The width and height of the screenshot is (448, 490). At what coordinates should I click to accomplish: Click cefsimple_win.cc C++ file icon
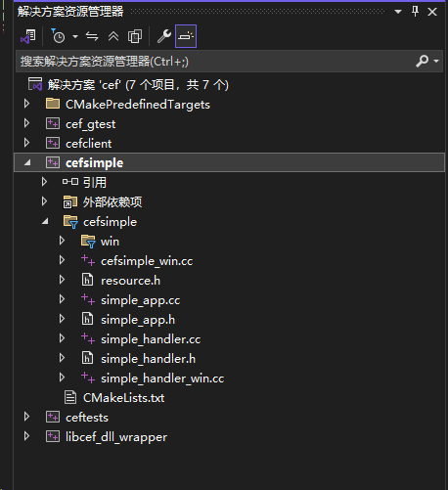pos(88,260)
